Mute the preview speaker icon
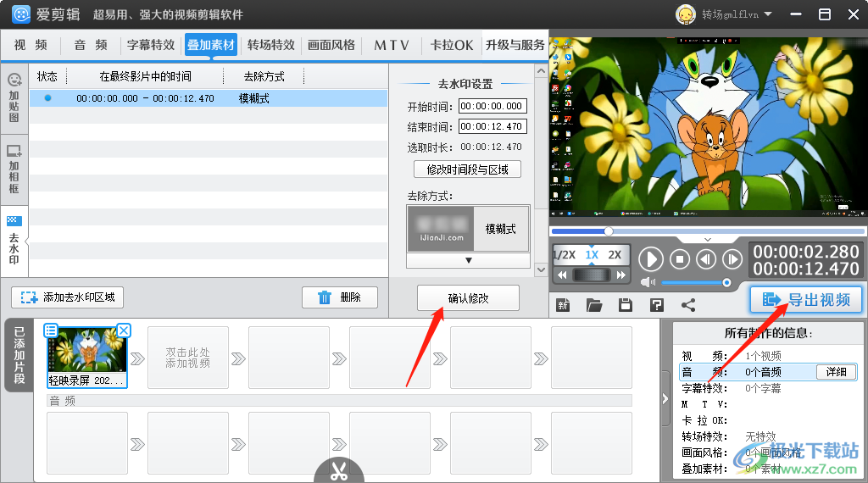Image resolution: width=868 pixels, height=483 pixels. [x=648, y=283]
